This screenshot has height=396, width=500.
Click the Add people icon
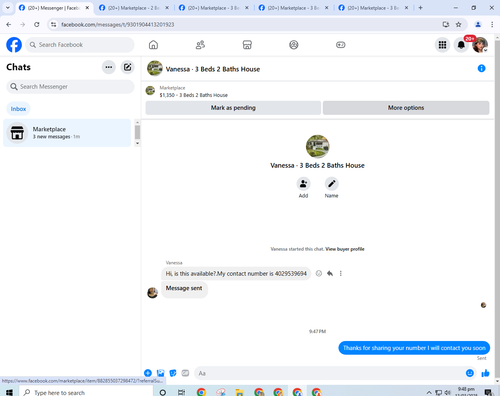(x=303, y=184)
